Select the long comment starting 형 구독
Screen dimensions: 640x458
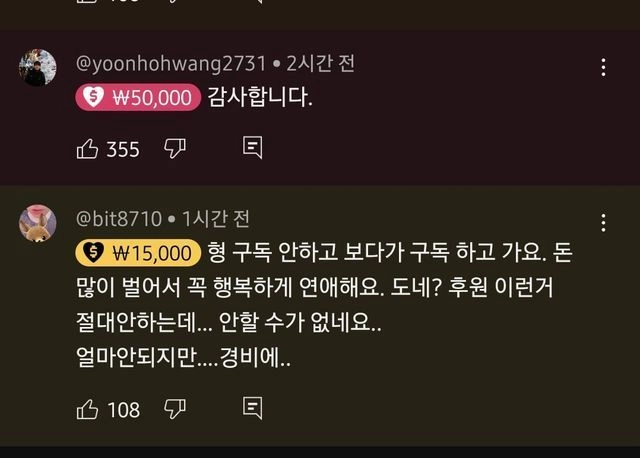point(324,305)
